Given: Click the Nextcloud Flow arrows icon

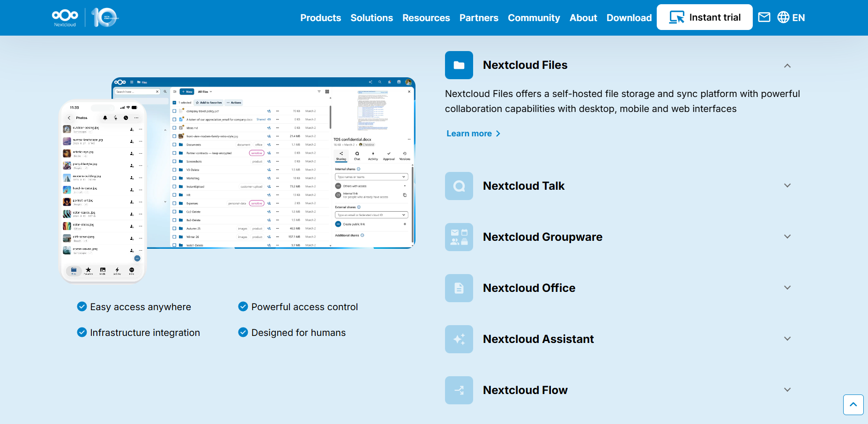Looking at the screenshot, I should click(459, 390).
